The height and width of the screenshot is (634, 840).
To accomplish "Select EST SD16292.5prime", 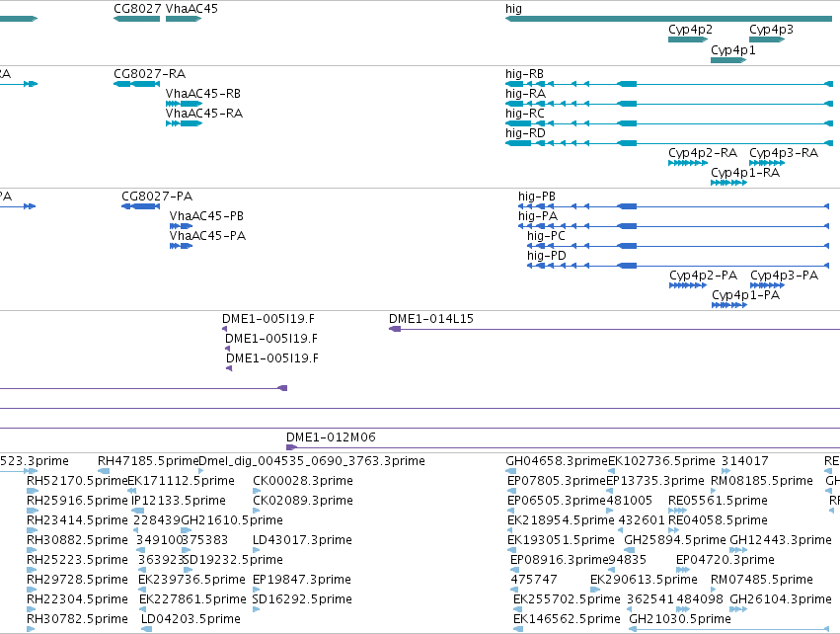I will [x=257, y=610].
